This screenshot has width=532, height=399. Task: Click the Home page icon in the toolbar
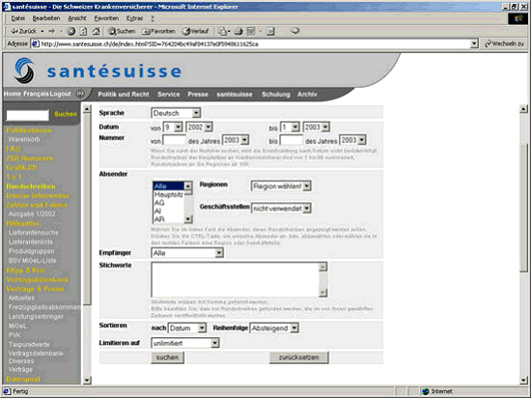pos(96,31)
